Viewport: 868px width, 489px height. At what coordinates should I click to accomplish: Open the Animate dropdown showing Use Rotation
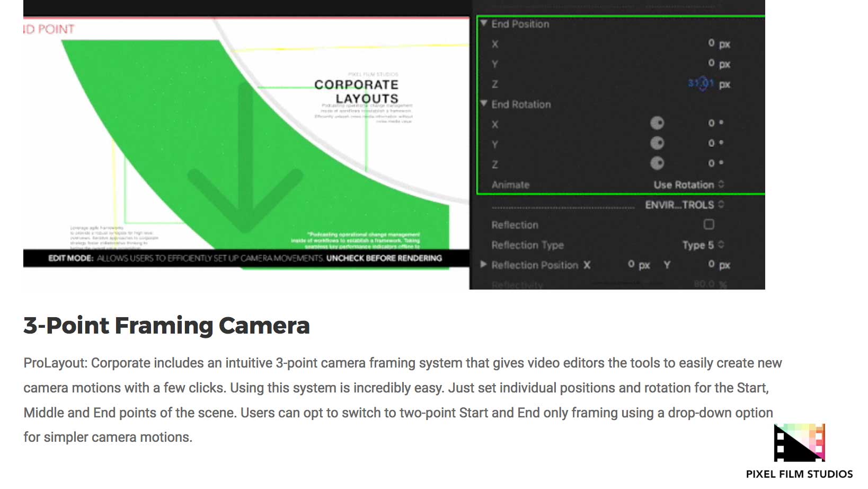point(688,185)
